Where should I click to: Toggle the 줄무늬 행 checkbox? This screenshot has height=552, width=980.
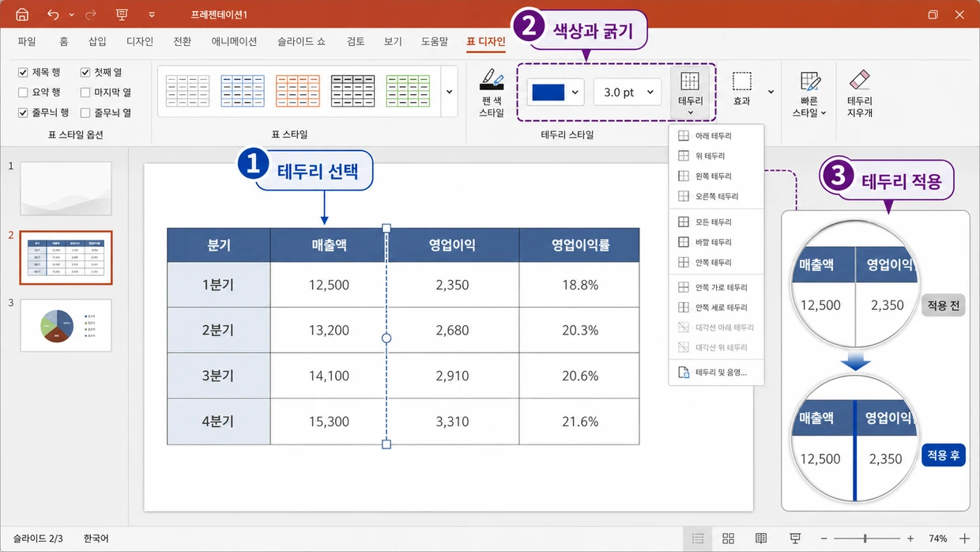23,113
